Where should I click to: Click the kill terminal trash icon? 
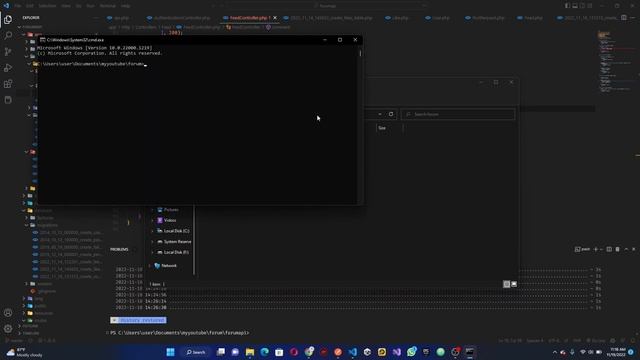[x=618, y=249]
